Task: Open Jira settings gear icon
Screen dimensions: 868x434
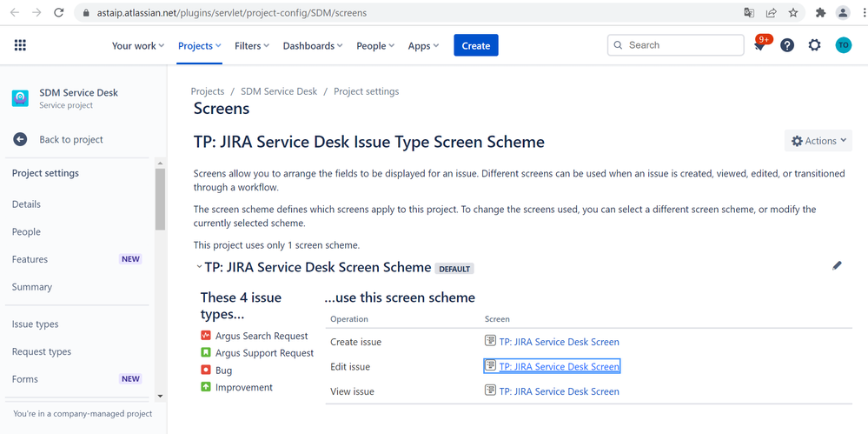Action: click(x=814, y=45)
